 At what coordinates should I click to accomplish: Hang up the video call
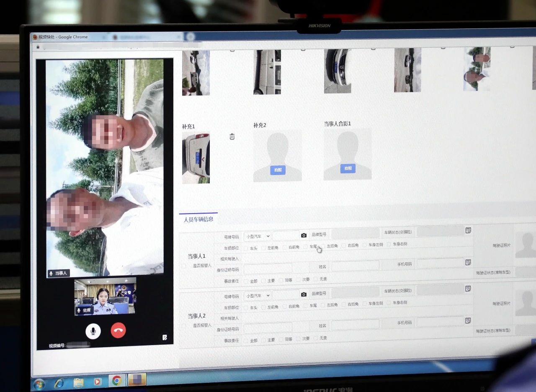click(118, 330)
